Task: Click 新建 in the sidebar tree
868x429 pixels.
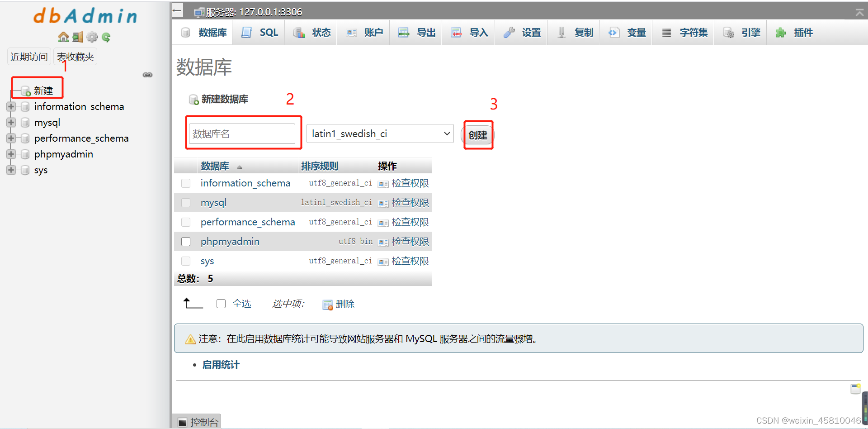Action: (x=43, y=91)
